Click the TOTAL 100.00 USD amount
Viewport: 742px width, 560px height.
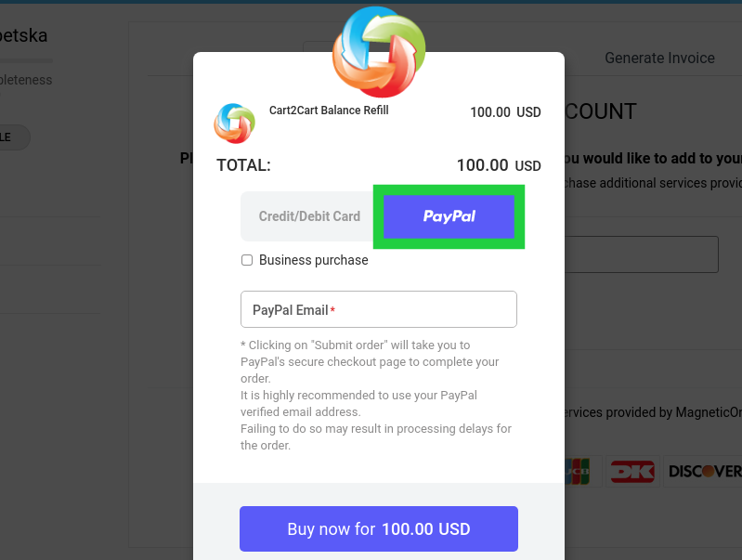(499, 165)
